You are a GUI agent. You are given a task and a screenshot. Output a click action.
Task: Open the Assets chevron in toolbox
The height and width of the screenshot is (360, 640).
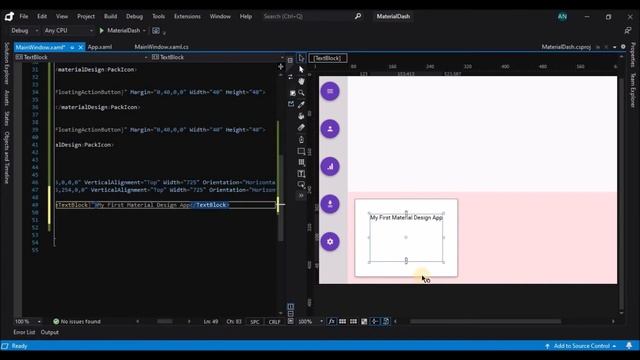[301, 196]
